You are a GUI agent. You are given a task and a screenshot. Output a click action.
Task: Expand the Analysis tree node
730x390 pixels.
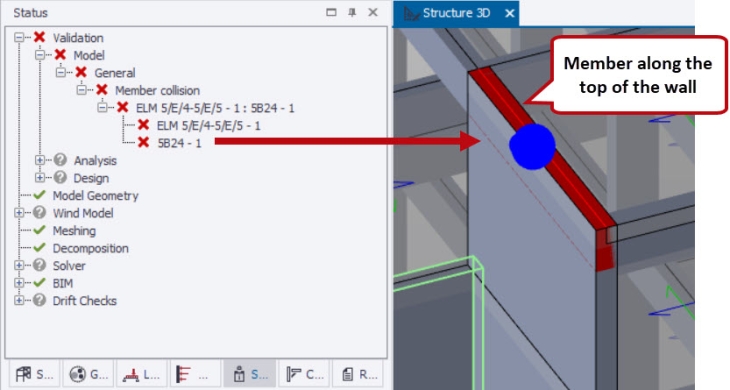(40, 160)
